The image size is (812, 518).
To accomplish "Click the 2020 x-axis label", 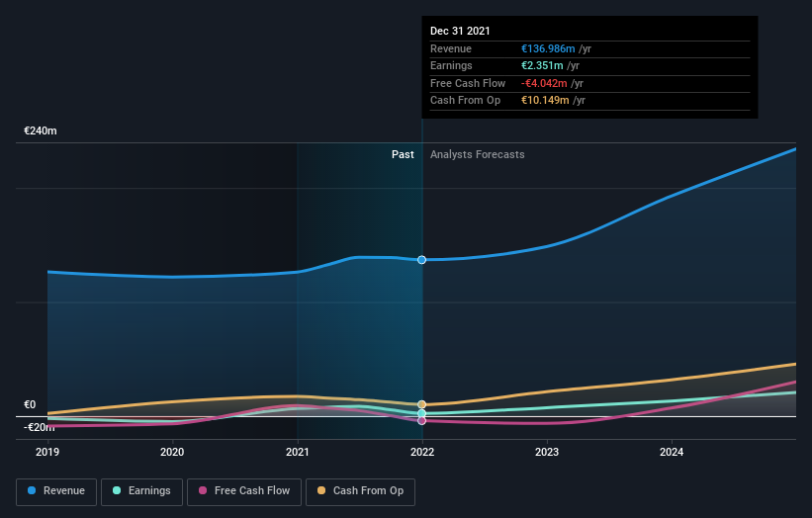I will (172, 453).
